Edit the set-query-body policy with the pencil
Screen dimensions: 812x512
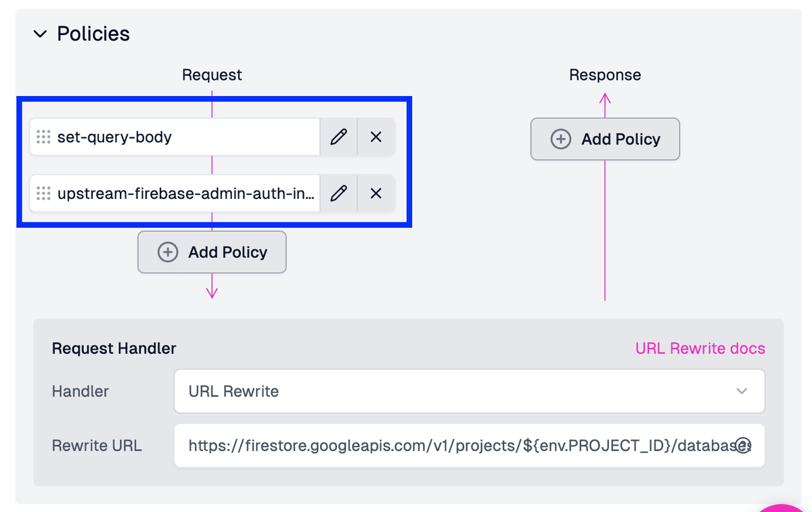338,137
